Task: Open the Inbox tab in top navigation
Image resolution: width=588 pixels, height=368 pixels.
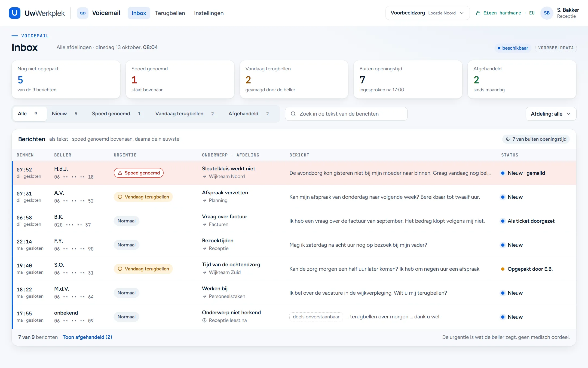Action: [x=139, y=13]
